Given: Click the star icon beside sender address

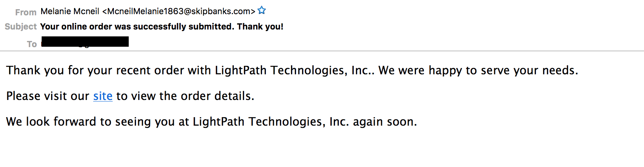Looking at the screenshot, I should [262, 11].
